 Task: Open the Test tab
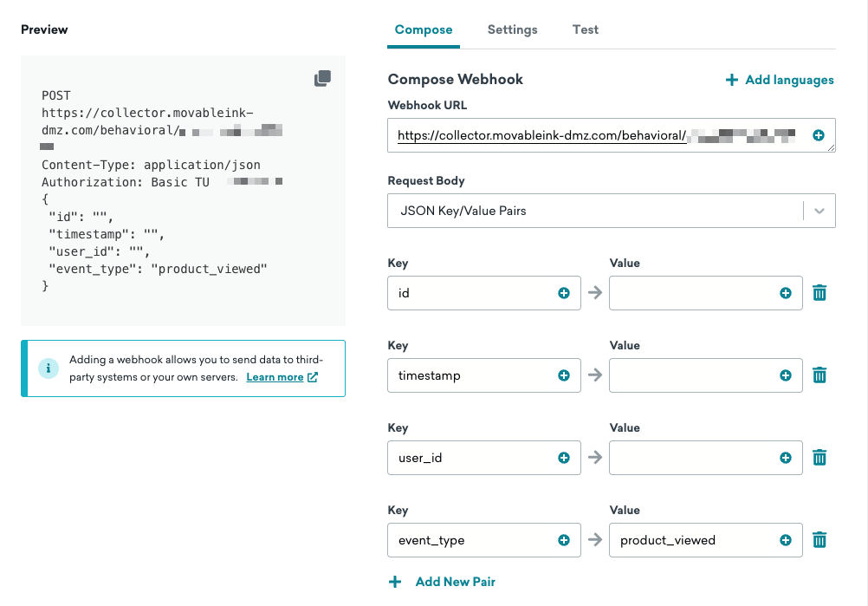585,29
